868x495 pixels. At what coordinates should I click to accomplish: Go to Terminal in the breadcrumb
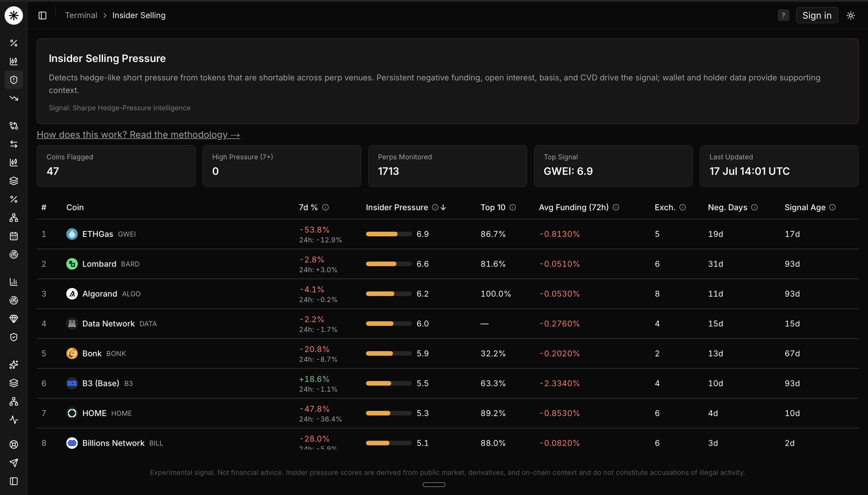[x=81, y=15]
